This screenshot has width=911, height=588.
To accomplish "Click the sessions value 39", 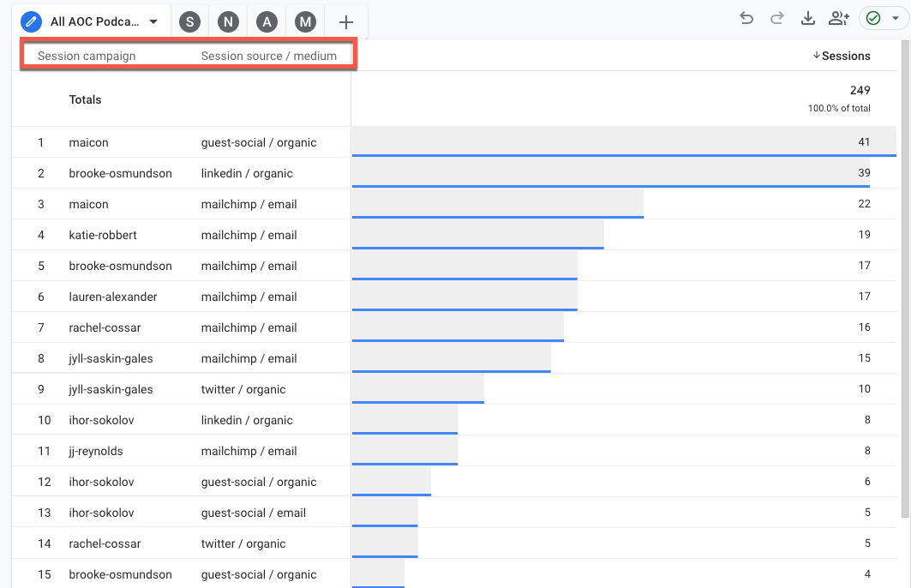I will pyautogui.click(x=864, y=172).
